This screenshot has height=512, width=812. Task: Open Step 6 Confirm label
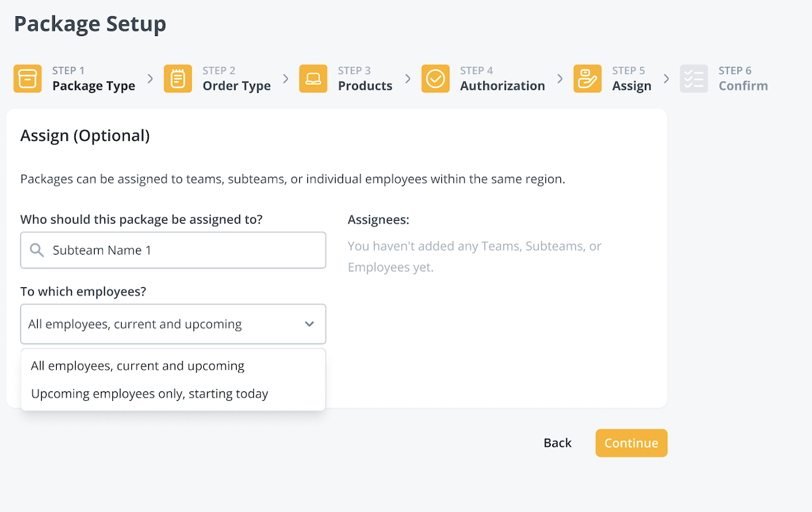point(742,86)
